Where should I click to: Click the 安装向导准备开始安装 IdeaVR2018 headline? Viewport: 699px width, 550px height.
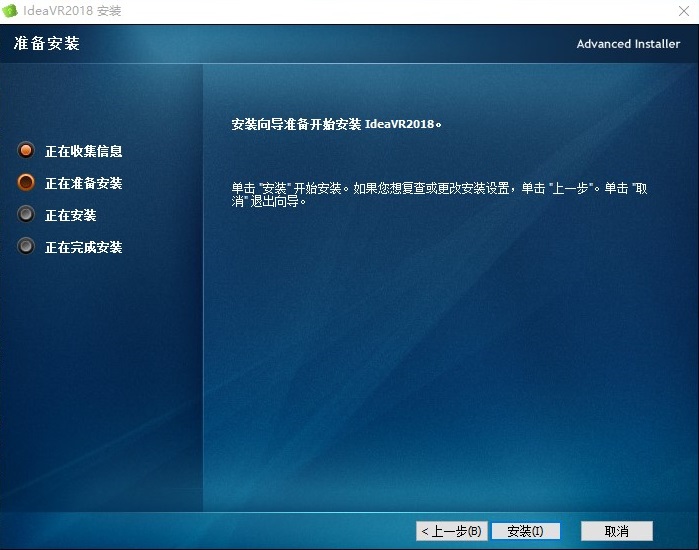pyautogui.click(x=337, y=124)
